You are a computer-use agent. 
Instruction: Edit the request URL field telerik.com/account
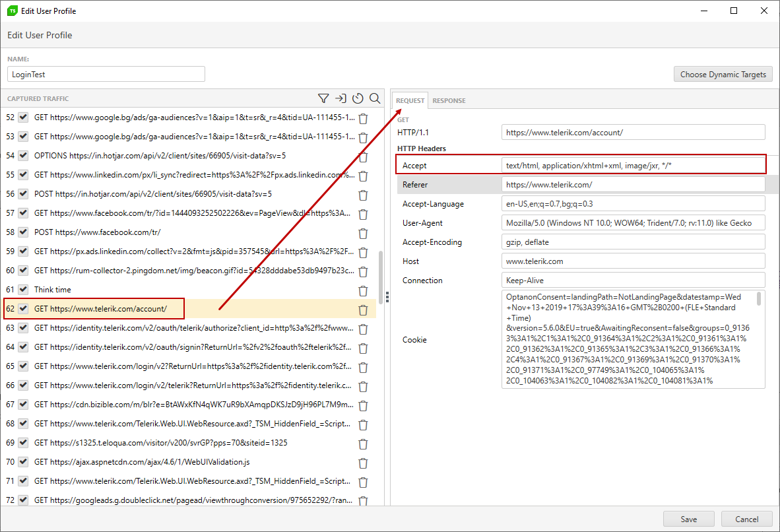tap(634, 133)
